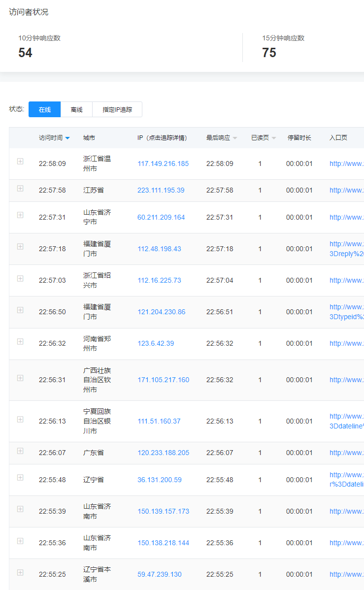Image resolution: width=364 pixels, height=590 pixels.
Task: Click plus icon for 22:57:03 visit row
Action: click(20, 278)
